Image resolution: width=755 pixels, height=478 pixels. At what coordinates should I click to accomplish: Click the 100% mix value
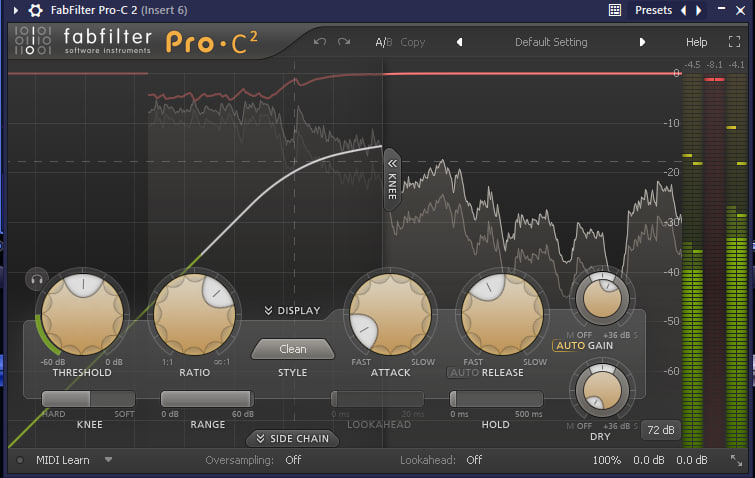click(607, 460)
